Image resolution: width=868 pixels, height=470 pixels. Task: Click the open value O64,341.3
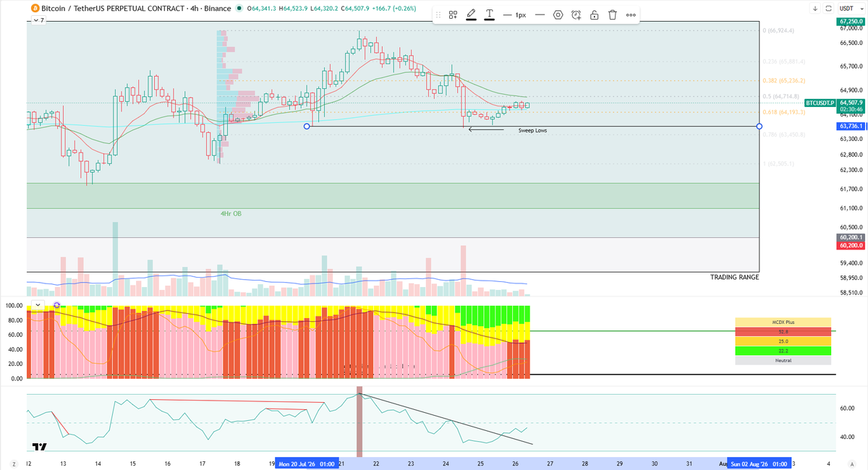pyautogui.click(x=263, y=9)
